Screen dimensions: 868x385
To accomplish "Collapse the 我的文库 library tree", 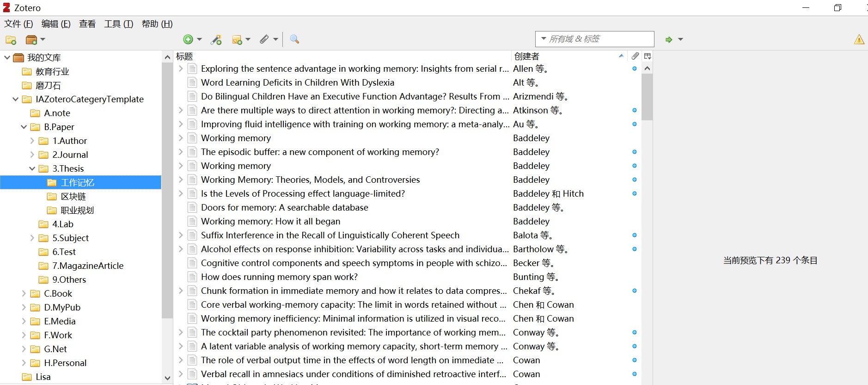I will (7, 57).
